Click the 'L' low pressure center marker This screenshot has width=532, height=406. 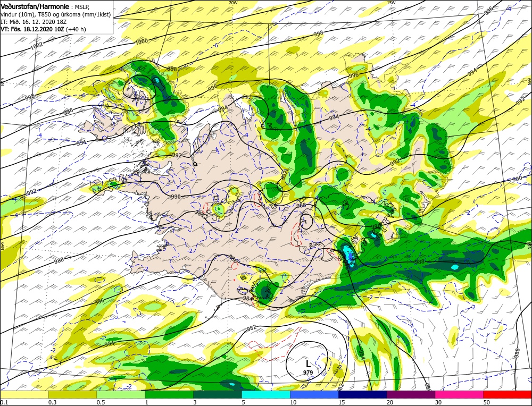307,364
